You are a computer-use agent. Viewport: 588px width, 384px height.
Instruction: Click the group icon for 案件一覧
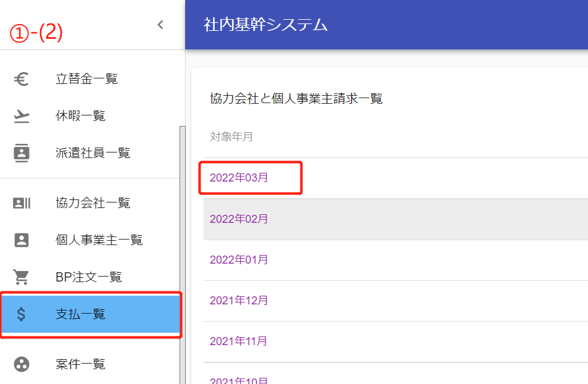[22, 364]
